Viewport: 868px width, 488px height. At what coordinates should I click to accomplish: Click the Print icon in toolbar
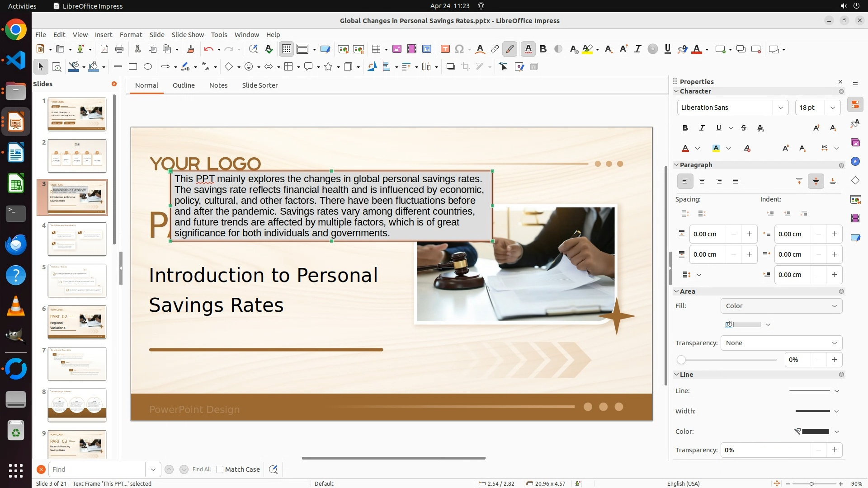pyautogui.click(x=119, y=49)
